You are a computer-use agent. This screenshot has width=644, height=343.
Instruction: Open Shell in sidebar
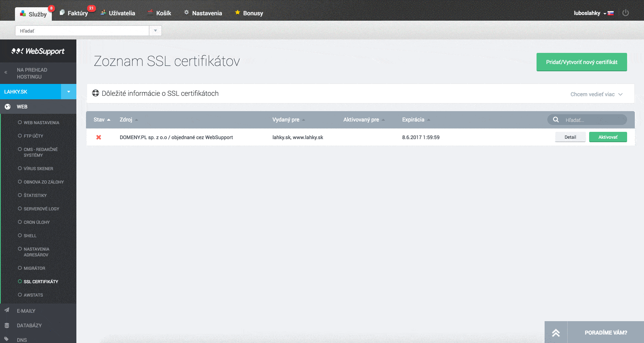30,236
